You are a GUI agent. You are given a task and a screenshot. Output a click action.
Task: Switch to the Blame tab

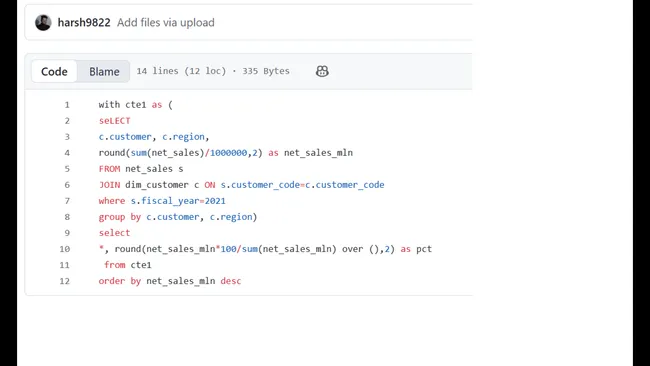(x=104, y=71)
